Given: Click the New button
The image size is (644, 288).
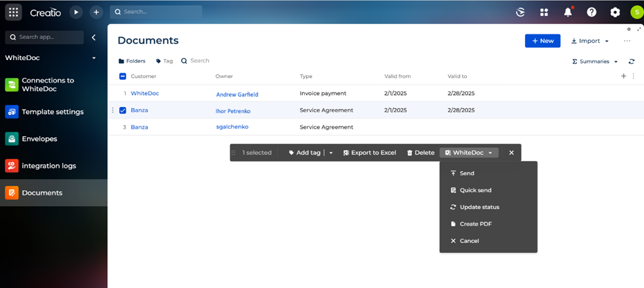Looking at the screenshot, I should (543, 41).
